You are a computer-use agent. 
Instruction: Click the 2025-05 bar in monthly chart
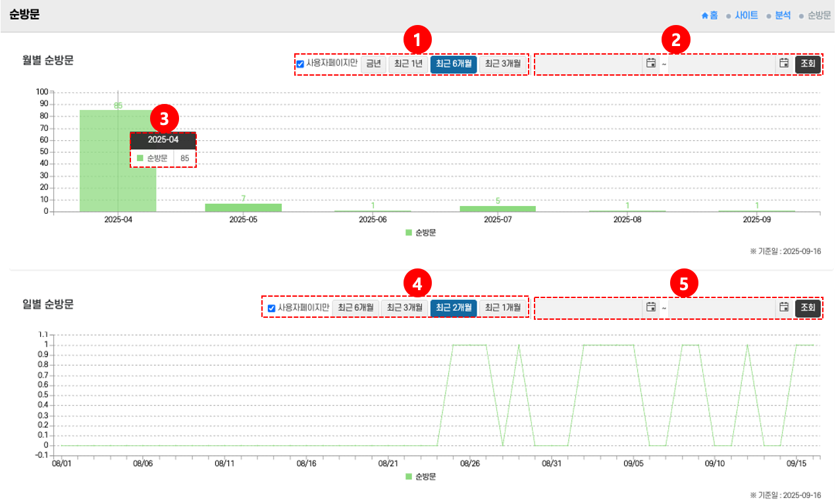[243, 207]
